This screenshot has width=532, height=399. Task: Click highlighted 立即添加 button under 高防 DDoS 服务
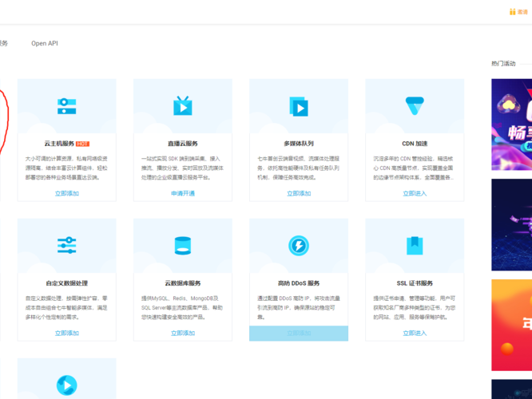tap(299, 334)
